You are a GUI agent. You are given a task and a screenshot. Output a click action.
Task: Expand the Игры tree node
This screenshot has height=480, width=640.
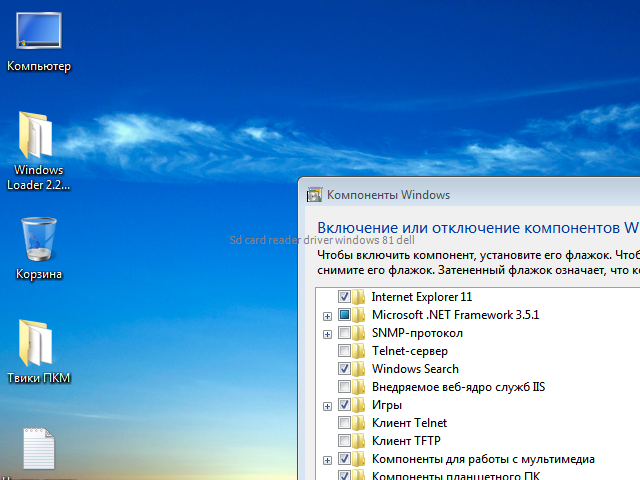(x=327, y=406)
